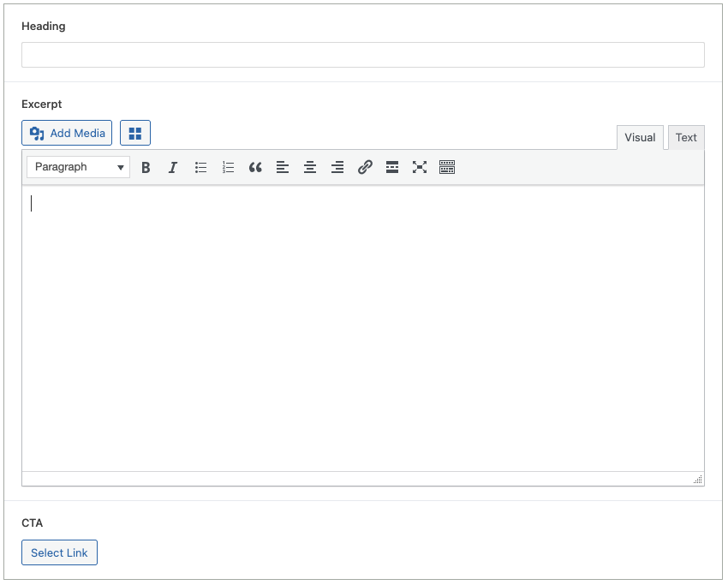Screen dimensions: 728x585
Task: Click the Add Media button
Action: tap(66, 133)
